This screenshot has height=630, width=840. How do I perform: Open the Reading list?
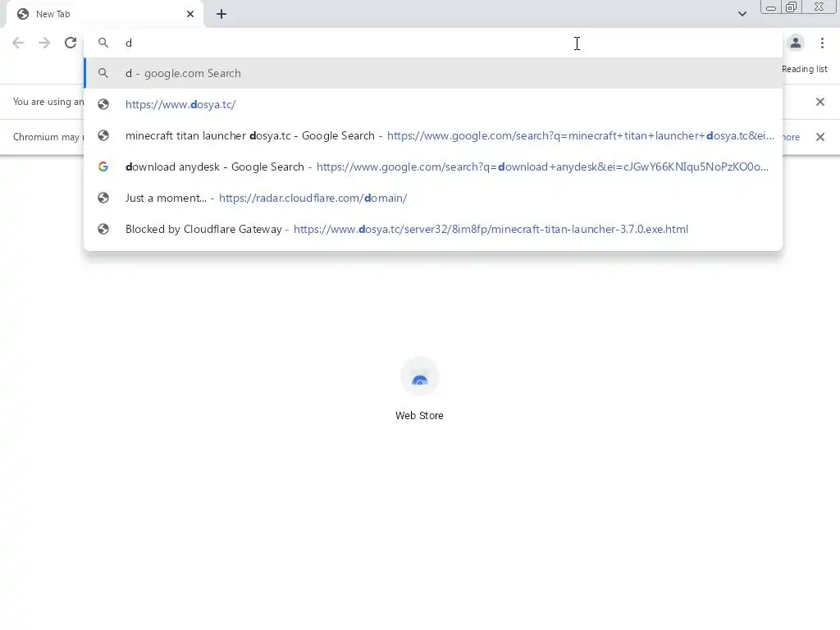pos(804,69)
